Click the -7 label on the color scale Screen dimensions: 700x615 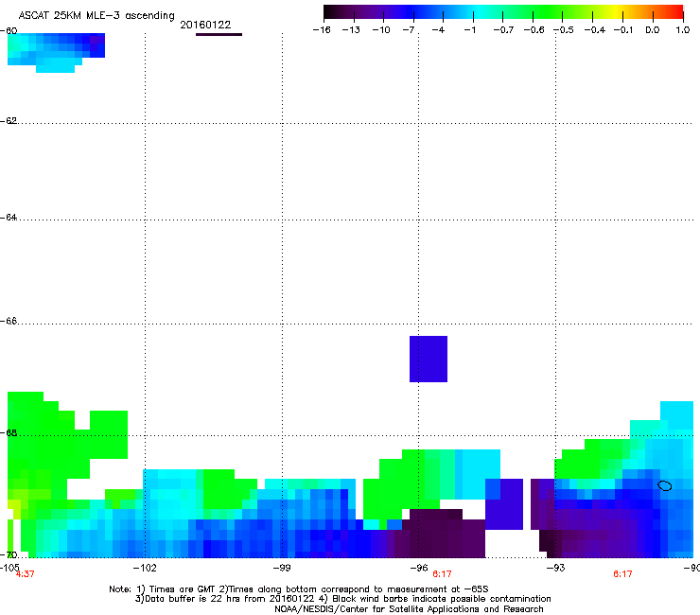pyautogui.click(x=409, y=30)
